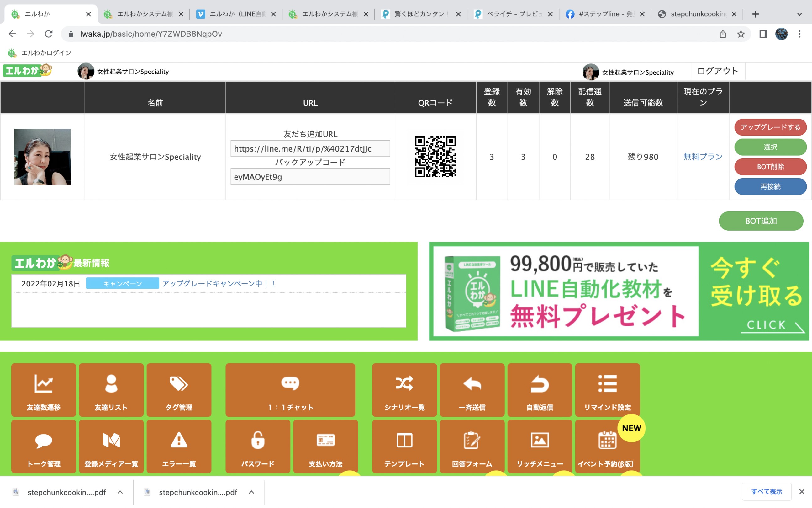Expand the tab search dropdown arrow
Image resolution: width=812 pixels, height=508 pixels.
tap(799, 14)
